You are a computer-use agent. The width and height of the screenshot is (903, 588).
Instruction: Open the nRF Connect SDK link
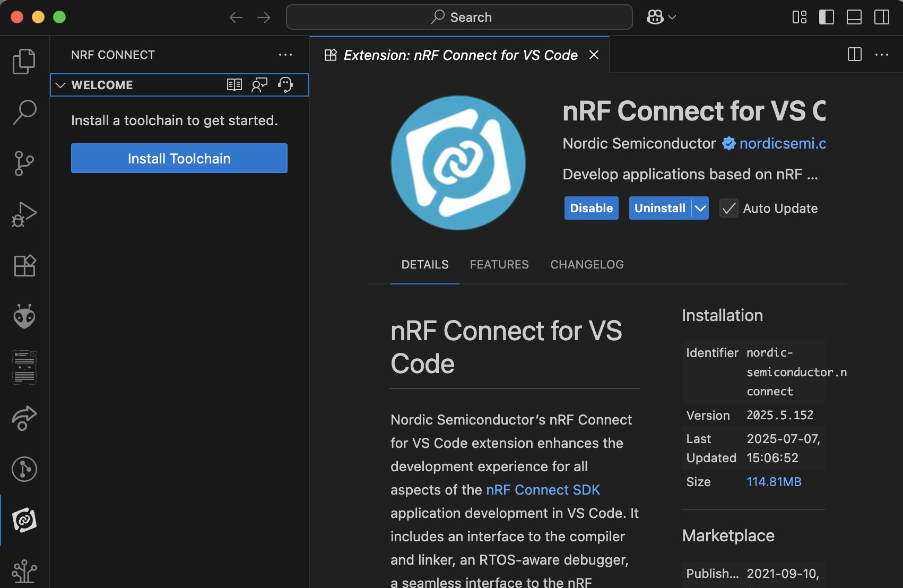(543, 490)
